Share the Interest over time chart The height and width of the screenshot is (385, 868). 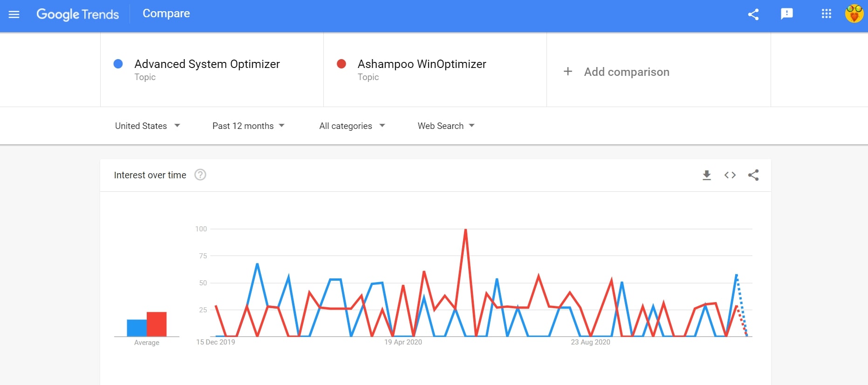click(x=753, y=175)
